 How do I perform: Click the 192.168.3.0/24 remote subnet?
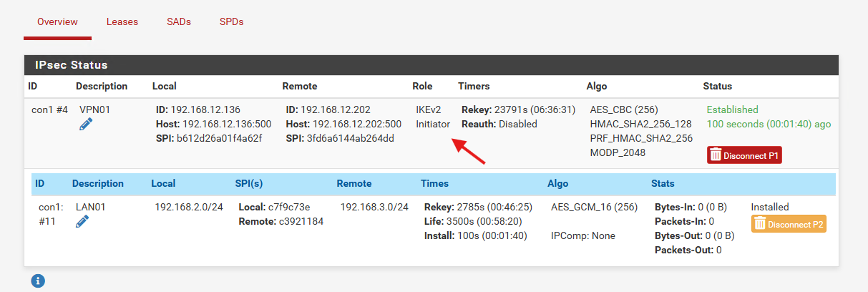coord(374,207)
